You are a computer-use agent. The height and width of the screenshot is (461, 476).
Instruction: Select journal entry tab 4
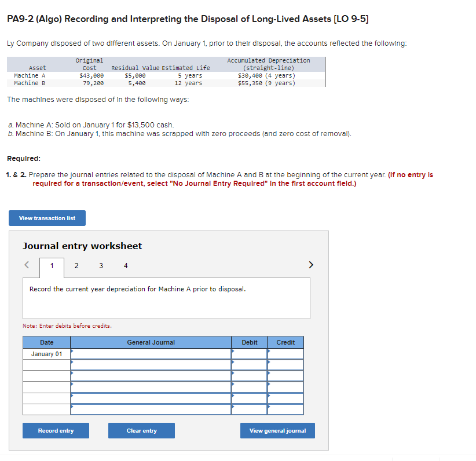pos(125,266)
